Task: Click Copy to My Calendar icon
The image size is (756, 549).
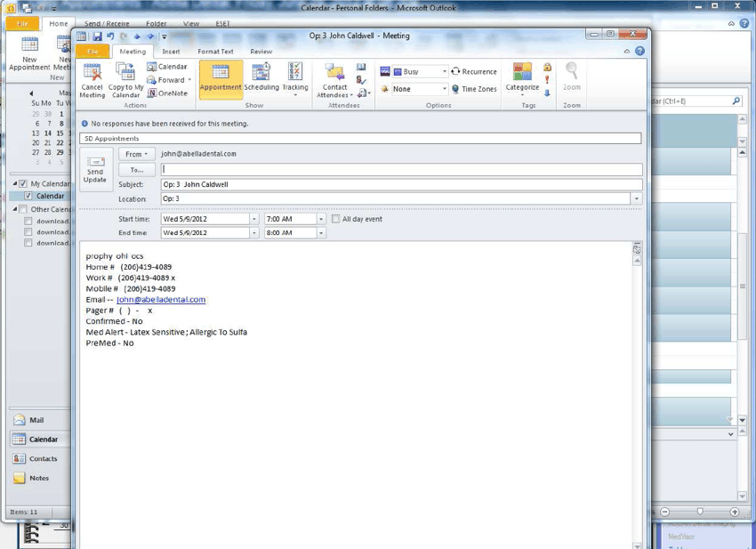Action: (x=125, y=80)
